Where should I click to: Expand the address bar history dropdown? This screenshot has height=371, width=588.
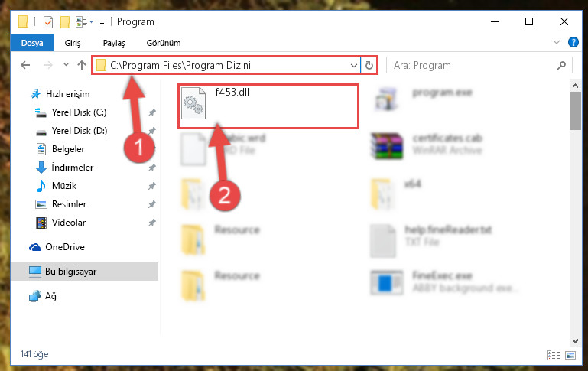[353, 66]
